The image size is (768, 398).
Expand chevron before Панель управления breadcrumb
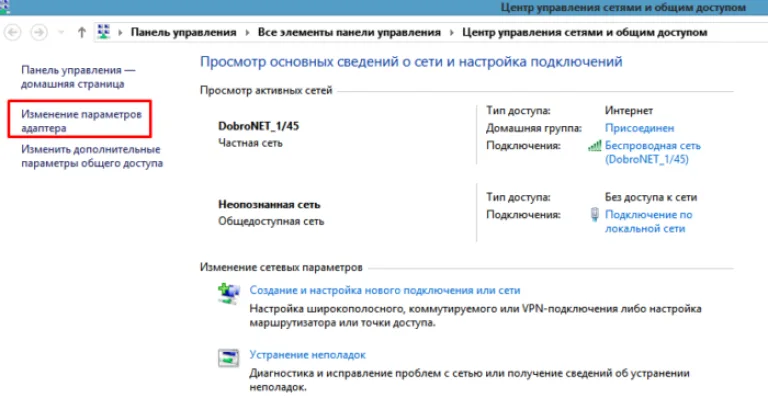[x=120, y=33]
